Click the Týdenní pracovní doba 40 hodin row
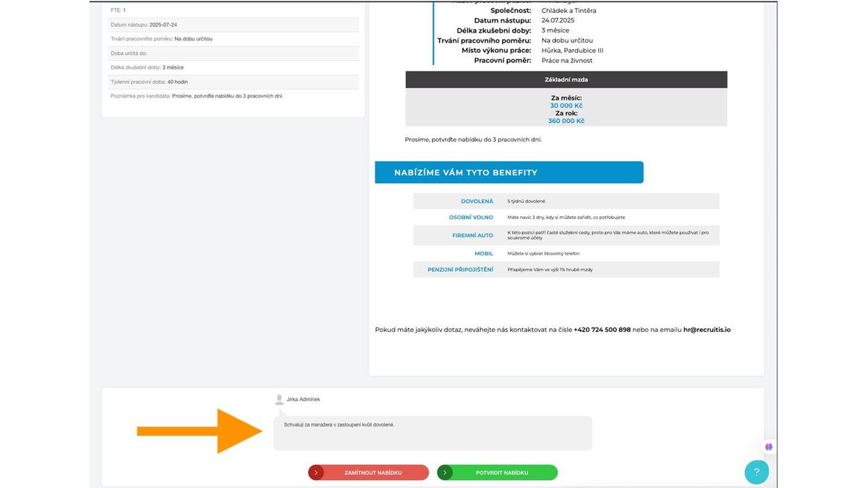Viewport: 868px width, 488px height. pos(234,82)
